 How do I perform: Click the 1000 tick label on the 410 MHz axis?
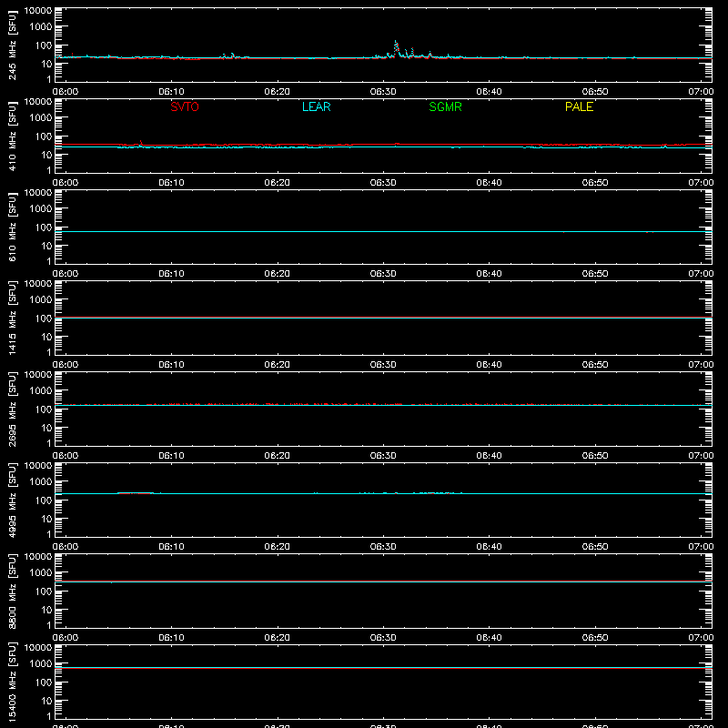point(41,118)
